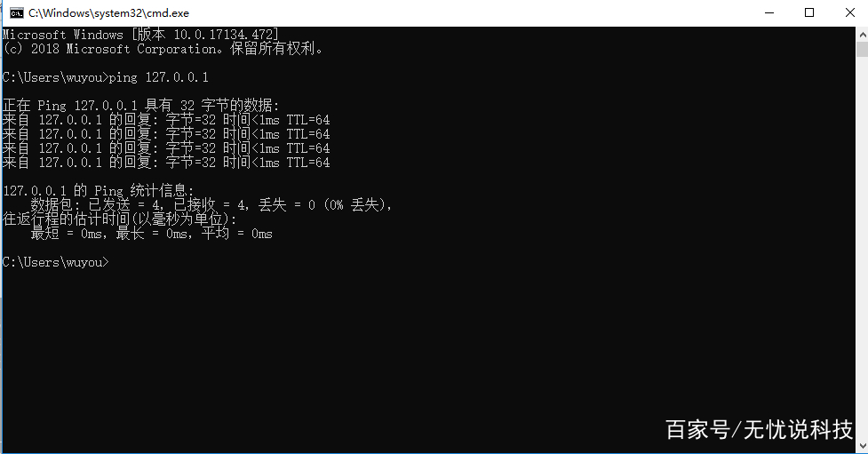Image resolution: width=868 pixels, height=454 pixels.
Task: Click the scrollbar down arrow
Action: click(862, 445)
